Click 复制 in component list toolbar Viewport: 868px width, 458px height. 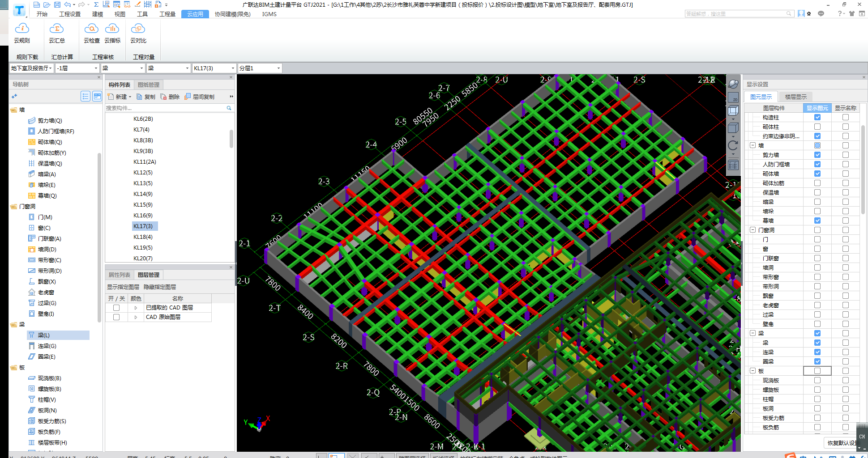point(146,97)
